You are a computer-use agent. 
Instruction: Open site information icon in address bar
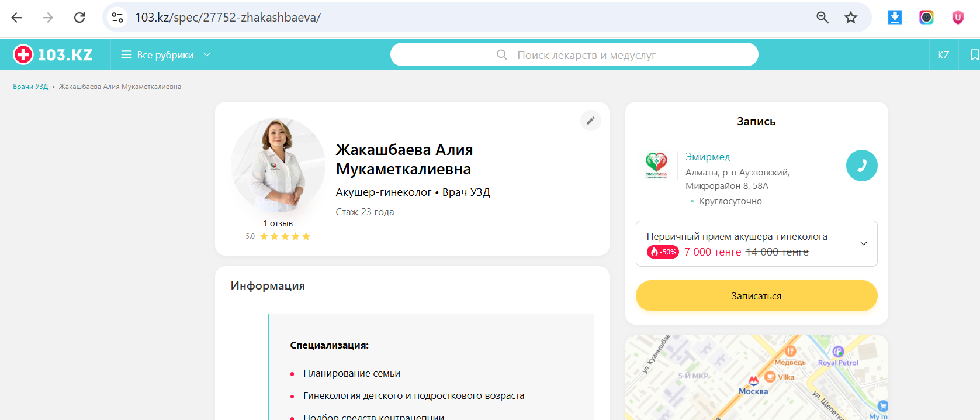117,18
